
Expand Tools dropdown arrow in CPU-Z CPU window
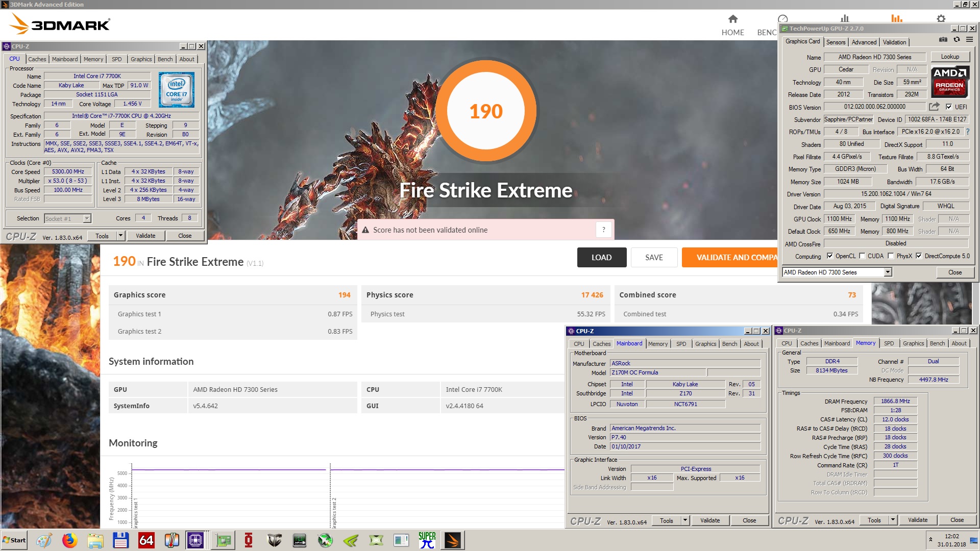120,236
